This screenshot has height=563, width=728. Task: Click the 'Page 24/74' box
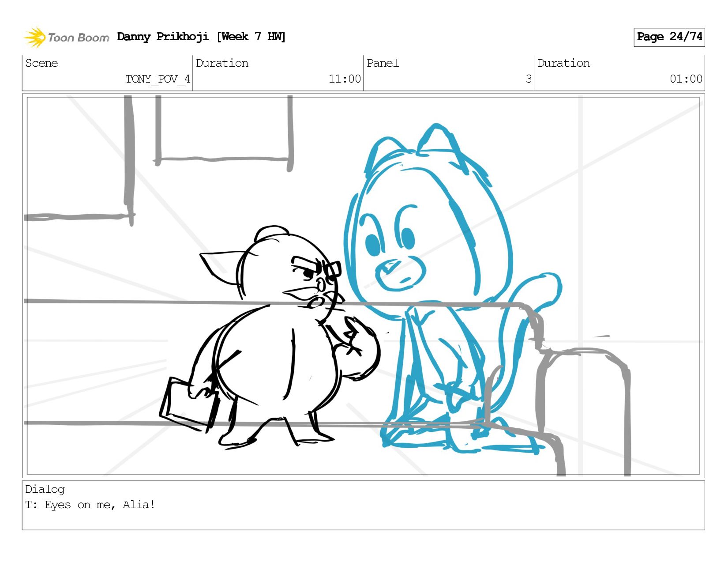coord(669,37)
